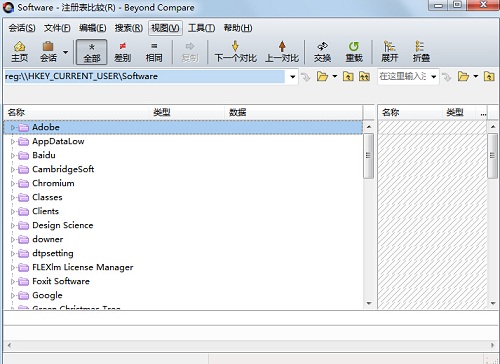Click the right pane path input field
500x364 pixels.
pos(403,76)
